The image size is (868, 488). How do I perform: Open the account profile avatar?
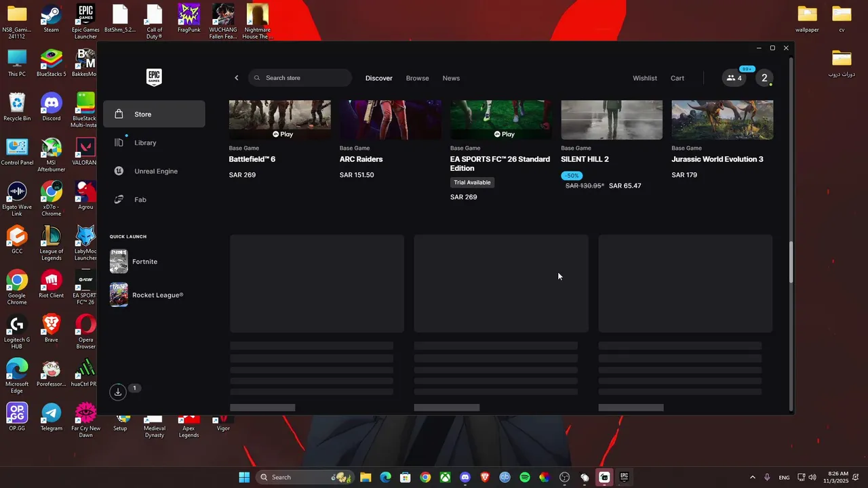[x=764, y=78]
